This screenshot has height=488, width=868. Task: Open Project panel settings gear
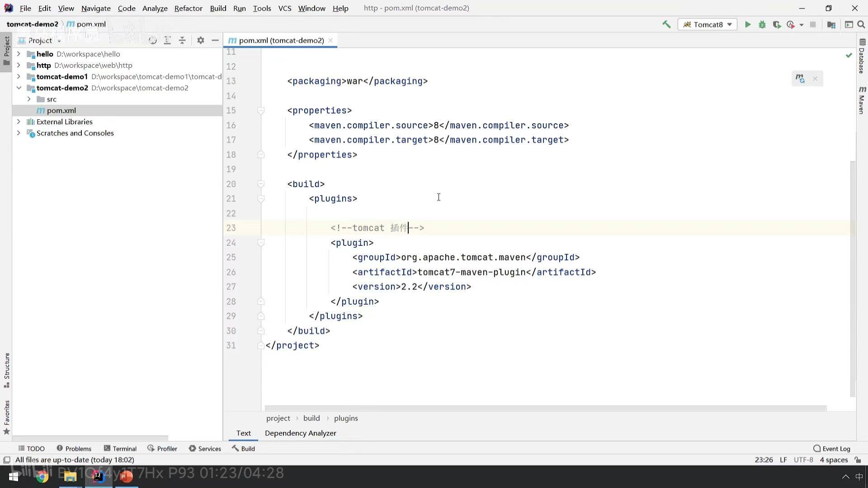point(201,41)
